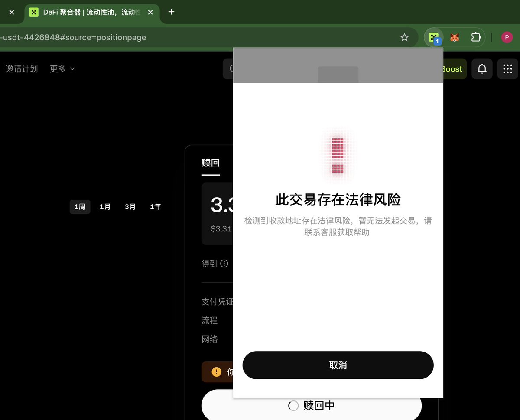This screenshot has width=520, height=420.
Task: Open the 邀请计划 menu item
Action: pyautogui.click(x=22, y=68)
